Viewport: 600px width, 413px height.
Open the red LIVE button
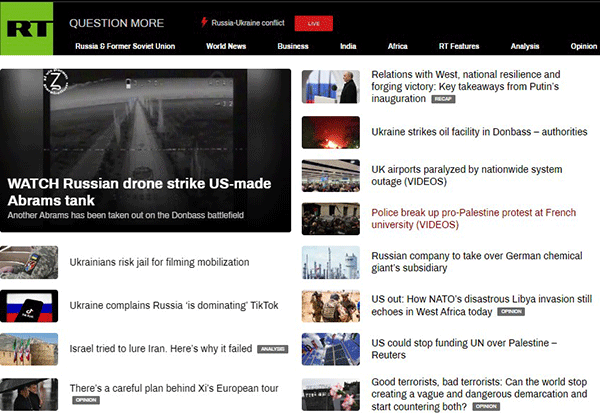[x=313, y=23]
